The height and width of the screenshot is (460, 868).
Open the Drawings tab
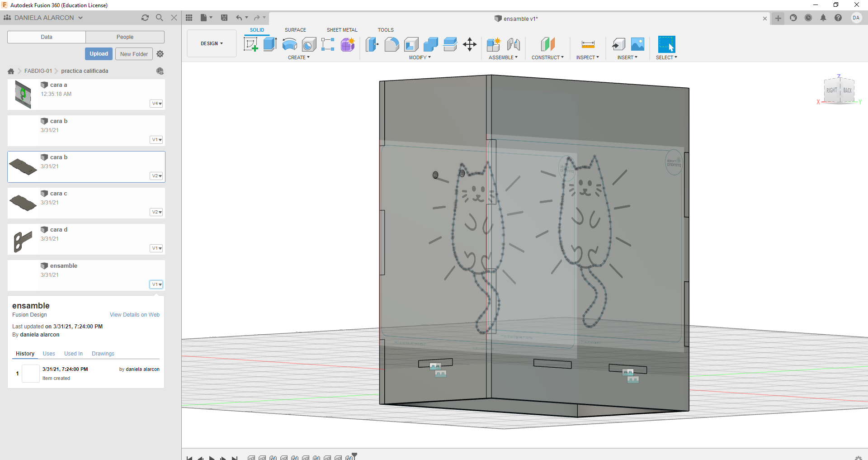(103, 354)
